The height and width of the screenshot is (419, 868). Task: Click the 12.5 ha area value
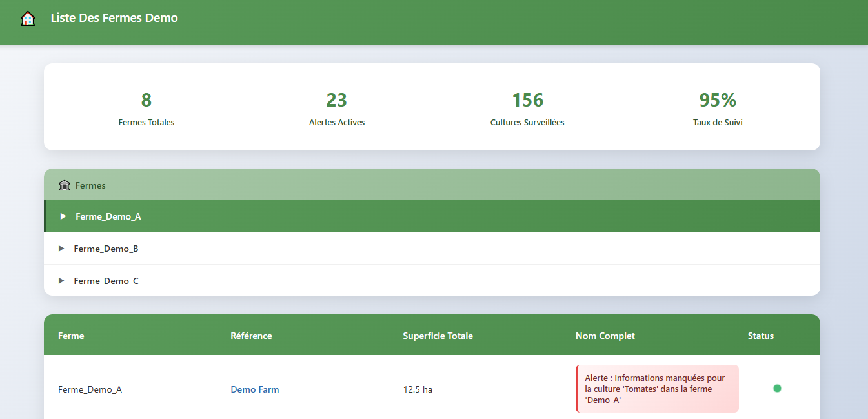(x=418, y=389)
